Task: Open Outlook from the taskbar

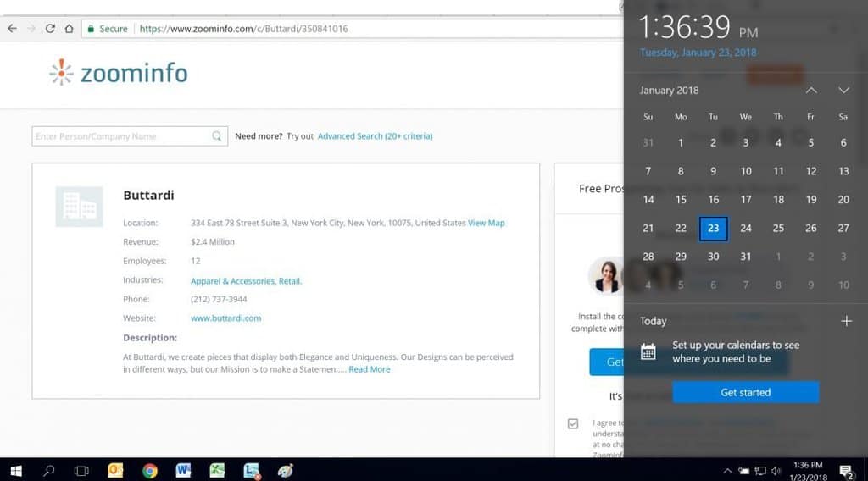Action: point(116,470)
